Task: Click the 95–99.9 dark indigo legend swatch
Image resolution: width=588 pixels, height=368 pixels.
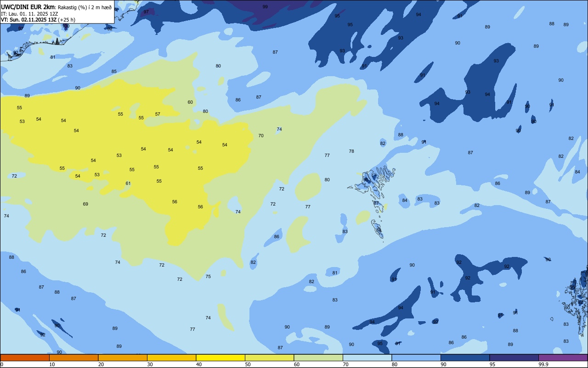Action: [514, 357]
